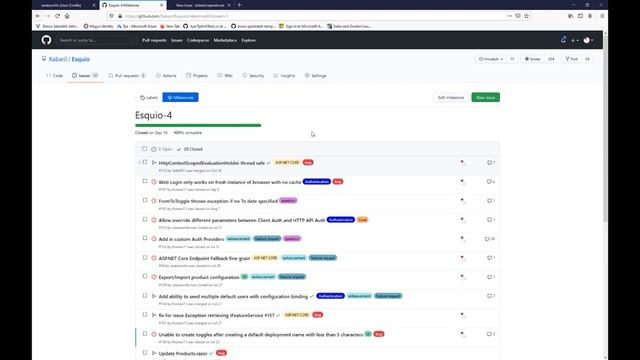
Task: Click the Labels button
Action: click(149, 98)
